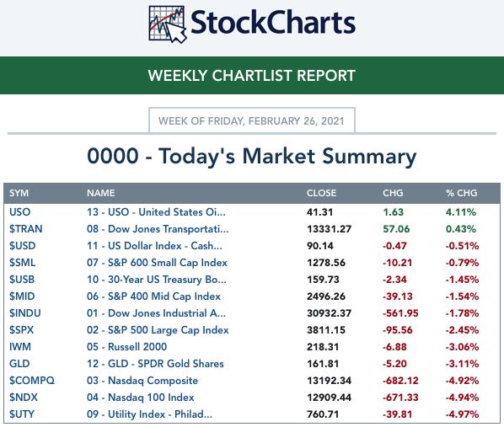
Task: Open the Nasdaq 100 Index chart
Action: [141, 398]
